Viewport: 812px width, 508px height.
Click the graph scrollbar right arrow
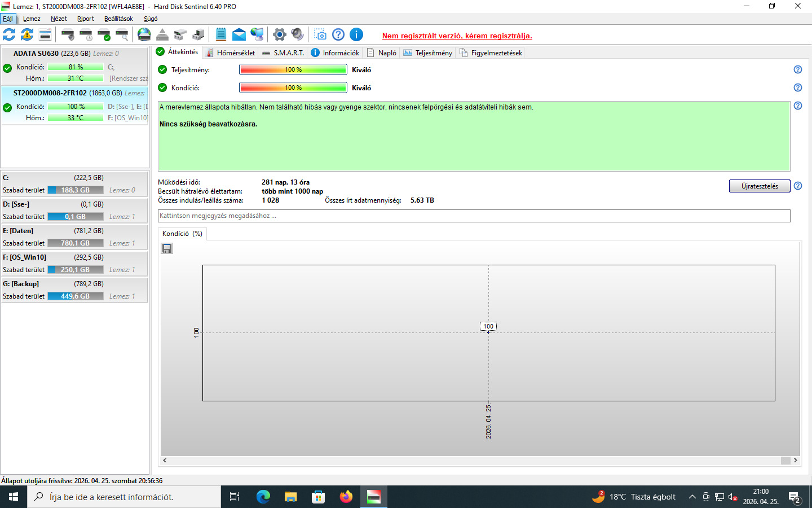pyautogui.click(x=796, y=461)
